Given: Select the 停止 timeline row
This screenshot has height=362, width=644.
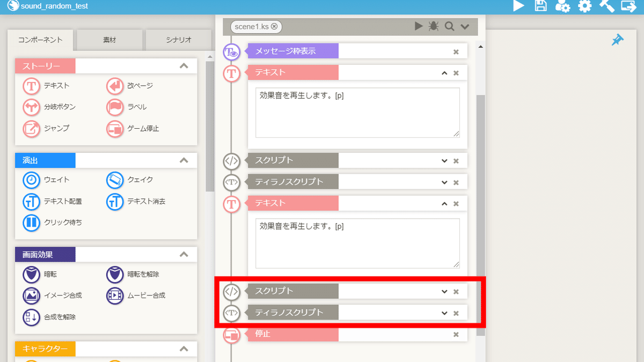Looking at the screenshot, I should point(357,335).
